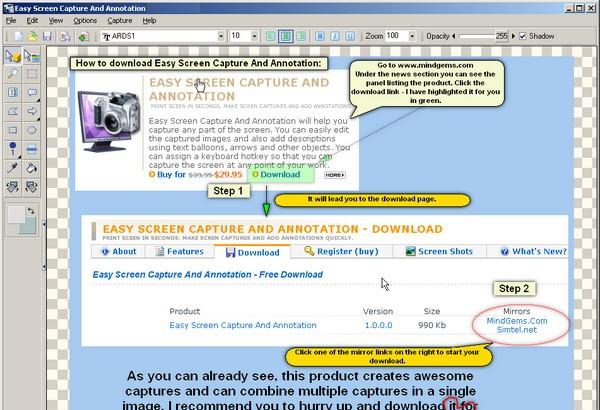Swap foreground and background colors
The height and width of the screenshot is (410, 600).
31,211
